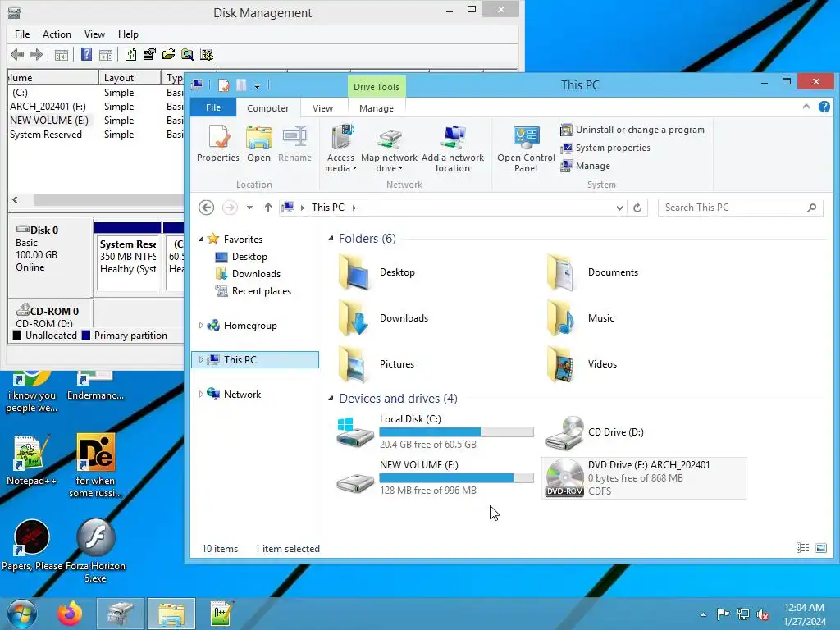Select the Music folder icon
This screenshot has height=630, width=840.
[x=561, y=319]
